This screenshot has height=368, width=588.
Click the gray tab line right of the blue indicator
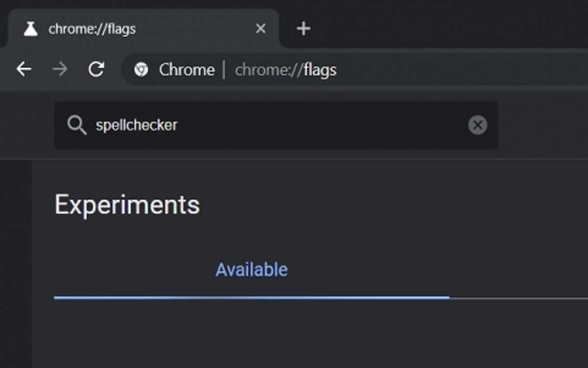point(518,298)
